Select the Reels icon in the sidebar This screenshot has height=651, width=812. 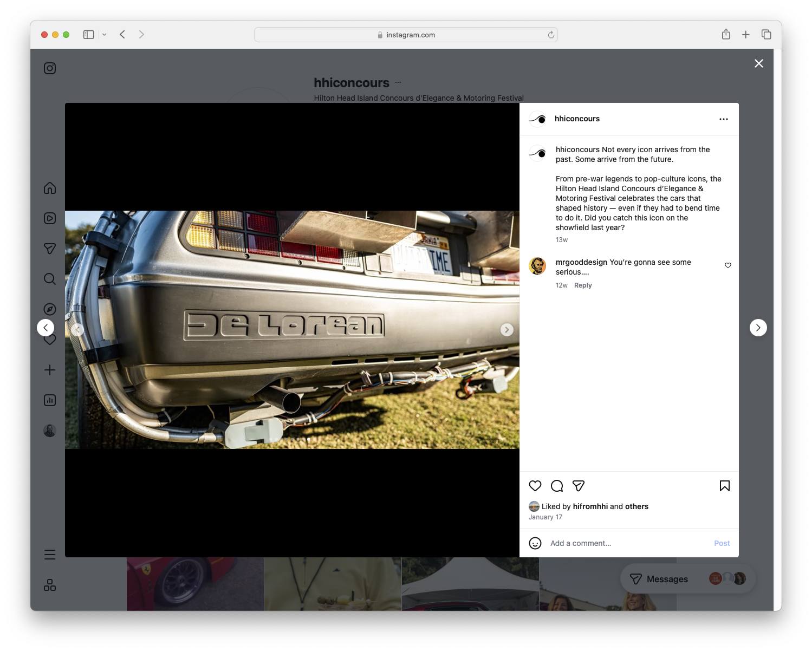click(x=49, y=218)
